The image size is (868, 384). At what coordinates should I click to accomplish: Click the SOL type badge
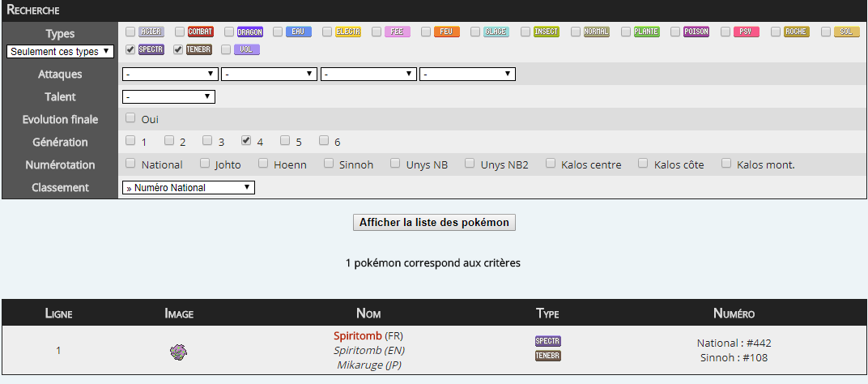pos(846,32)
